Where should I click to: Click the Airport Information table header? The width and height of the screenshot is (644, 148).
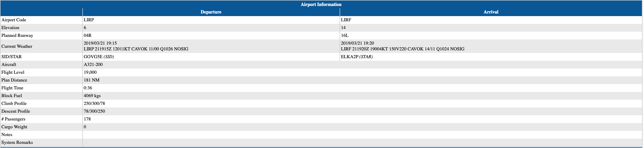tap(321, 4)
